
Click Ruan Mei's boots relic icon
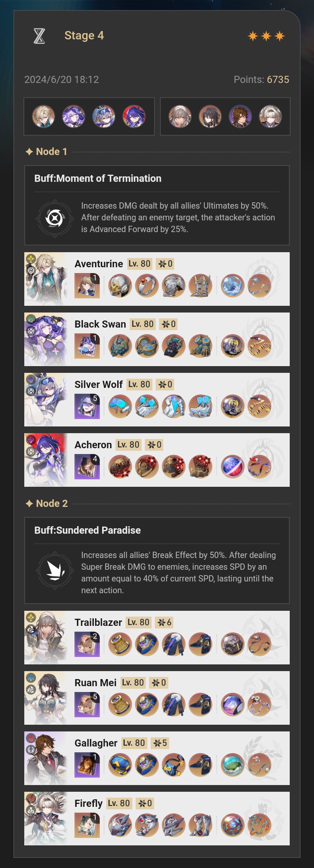coord(201,705)
